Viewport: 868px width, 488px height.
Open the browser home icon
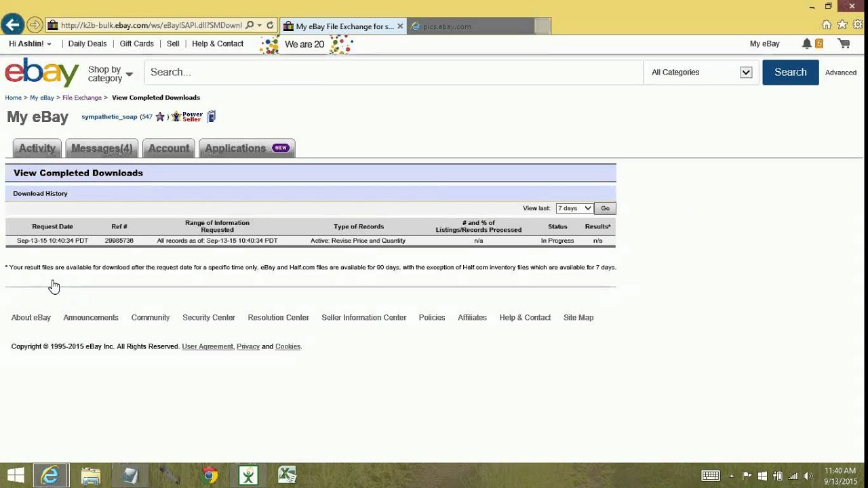[827, 25]
